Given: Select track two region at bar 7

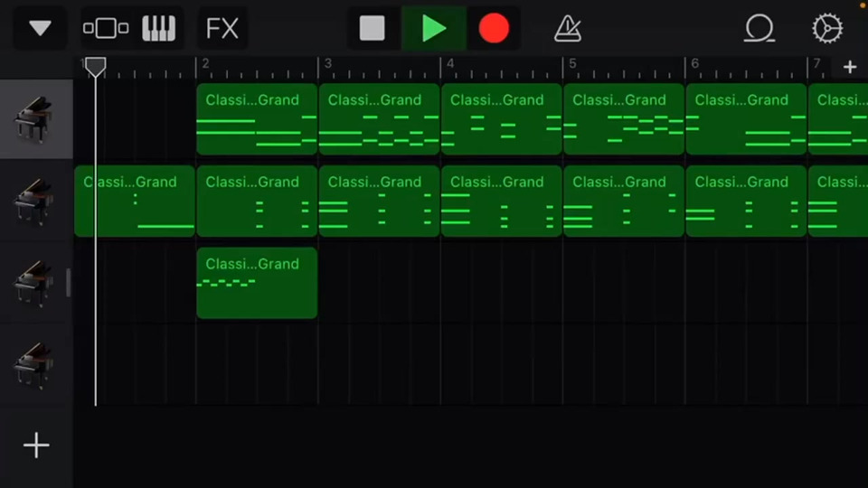Looking at the screenshot, I should point(838,201).
